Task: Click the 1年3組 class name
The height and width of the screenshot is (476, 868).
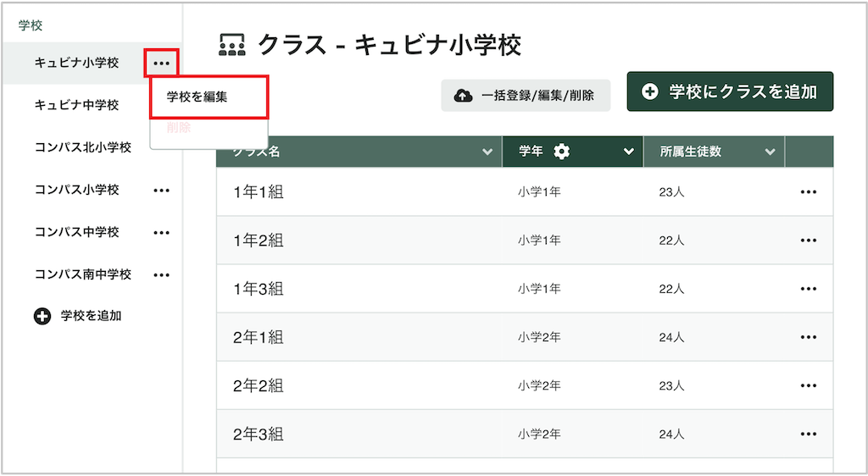Action: click(x=259, y=289)
